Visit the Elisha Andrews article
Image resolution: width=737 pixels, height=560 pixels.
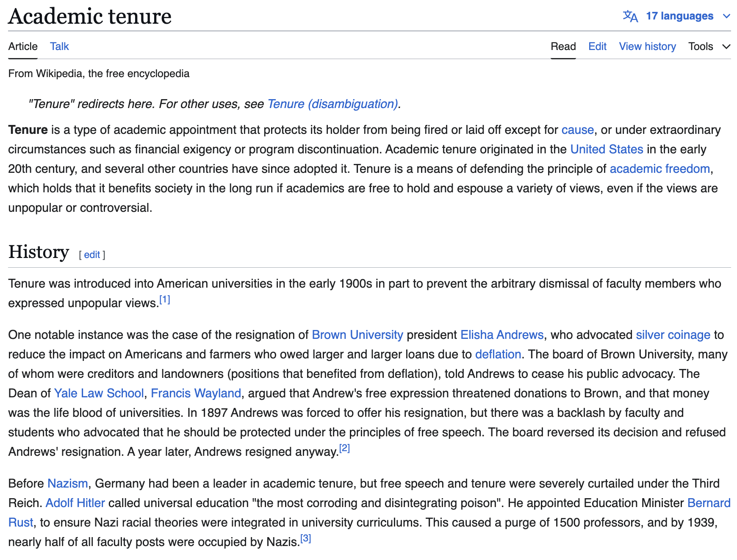[501, 335]
